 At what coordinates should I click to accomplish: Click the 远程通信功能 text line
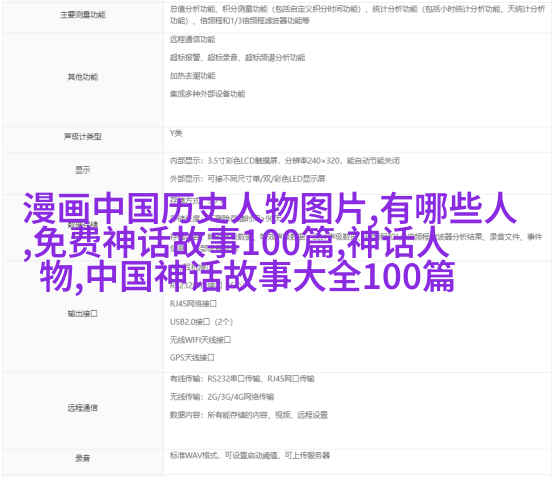point(193,40)
